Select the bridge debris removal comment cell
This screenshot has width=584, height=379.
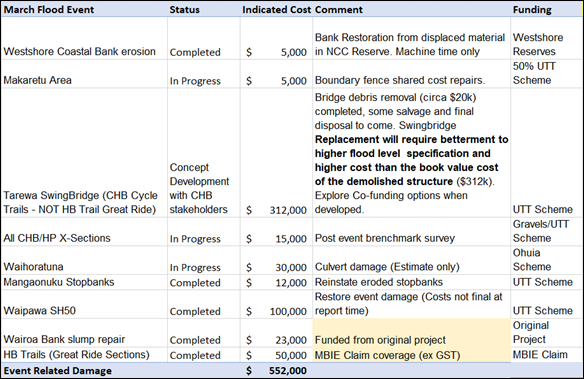tap(412, 153)
